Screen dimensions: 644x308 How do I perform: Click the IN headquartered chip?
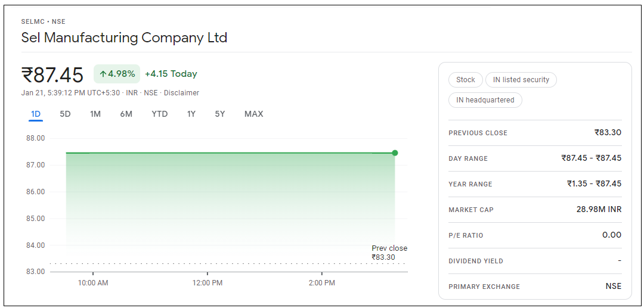click(485, 100)
